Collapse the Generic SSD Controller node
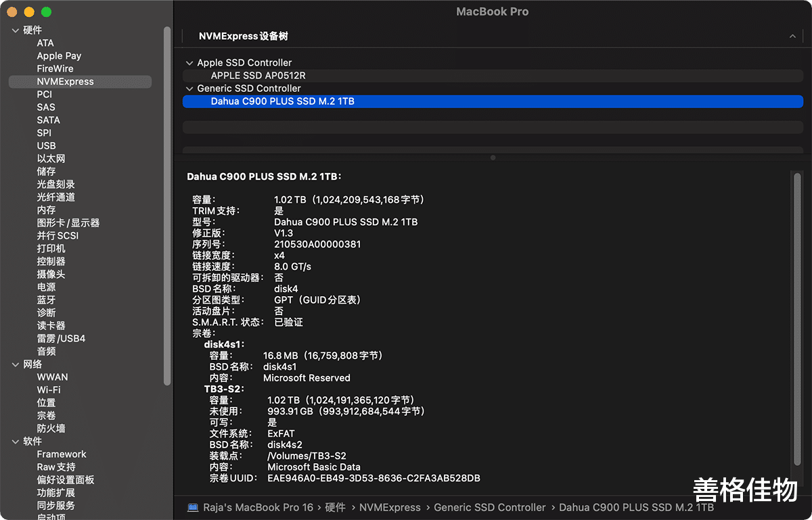Screen dimensions: 812x520 coord(189,88)
